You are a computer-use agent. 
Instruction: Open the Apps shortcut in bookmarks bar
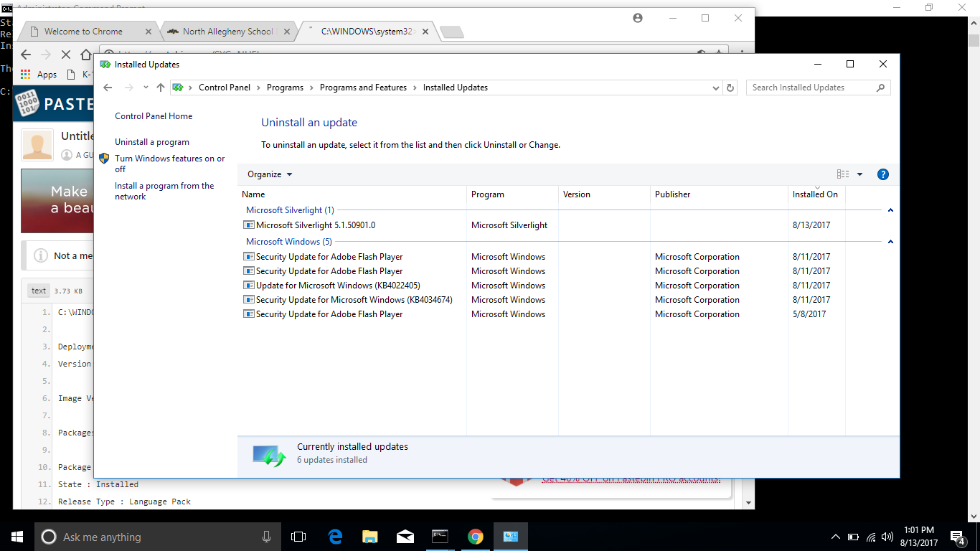pyautogui.click(x=39, y=74)
